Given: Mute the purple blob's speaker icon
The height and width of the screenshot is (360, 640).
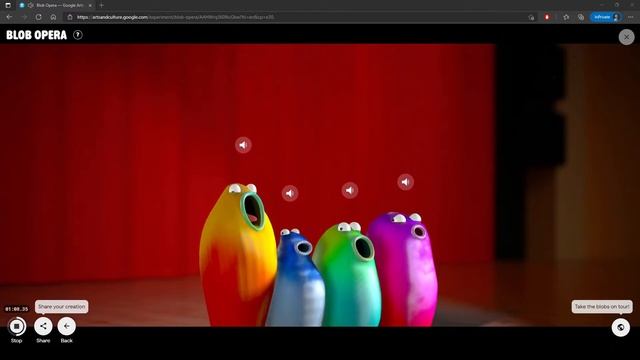Looking at the screenshot, I should (x=405, y=182).
